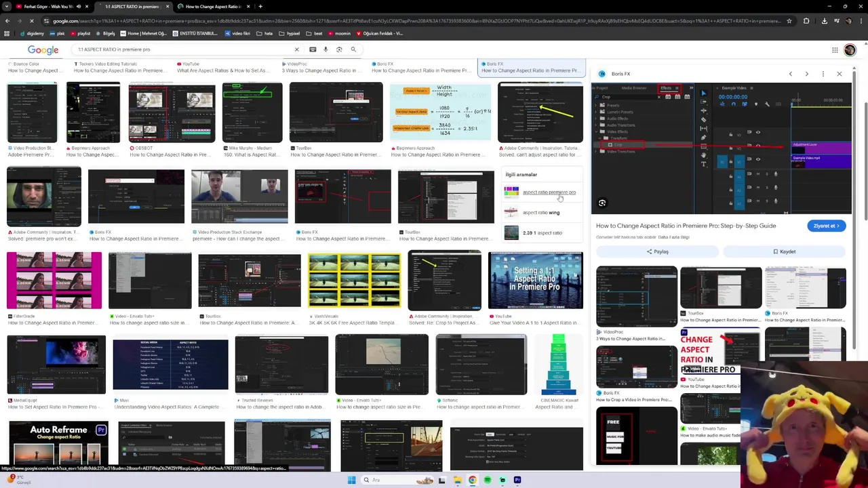Close the Boris FX image preview panel
Screen dimensions: 868x488
pos(840,74)
